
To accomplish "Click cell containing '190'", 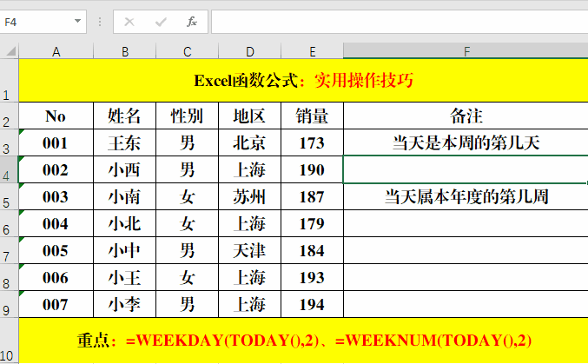I will pyautogui.click(x=313, y=169).
